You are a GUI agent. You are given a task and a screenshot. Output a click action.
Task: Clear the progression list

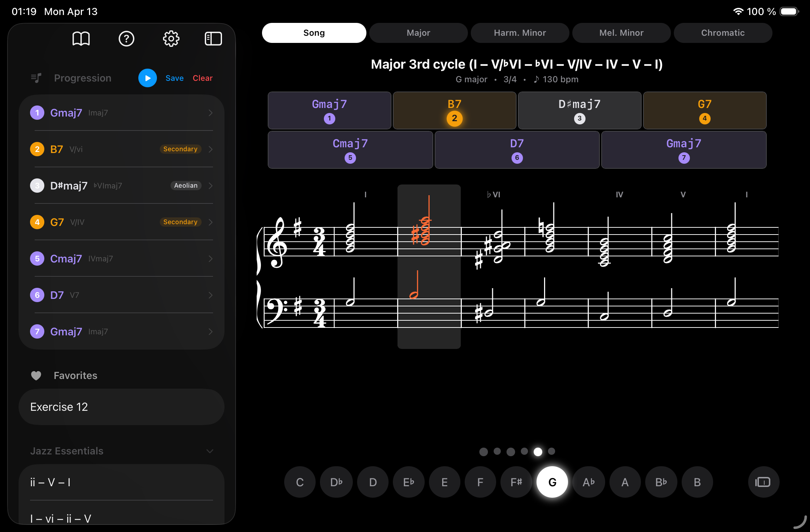tap(202, 78)
